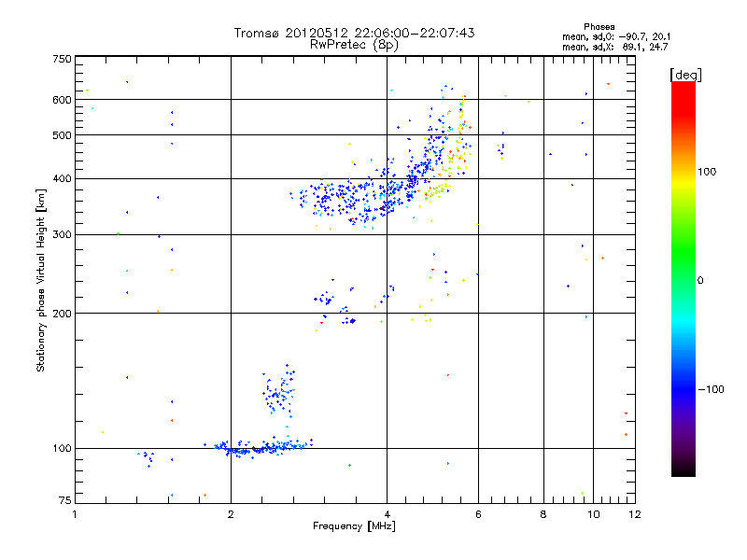This screenshot has width=747, height=560.
Task: Click the '300' height axis tick label
Action: pos(62,235)
